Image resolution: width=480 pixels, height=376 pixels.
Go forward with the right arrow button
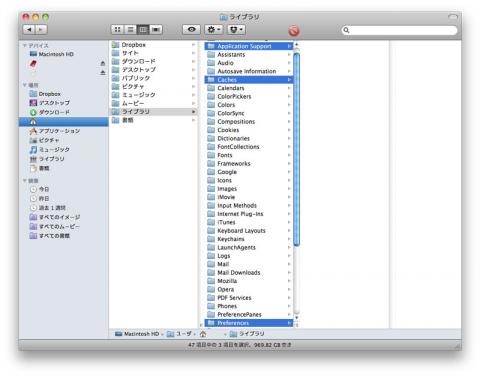tap(41, 29)
